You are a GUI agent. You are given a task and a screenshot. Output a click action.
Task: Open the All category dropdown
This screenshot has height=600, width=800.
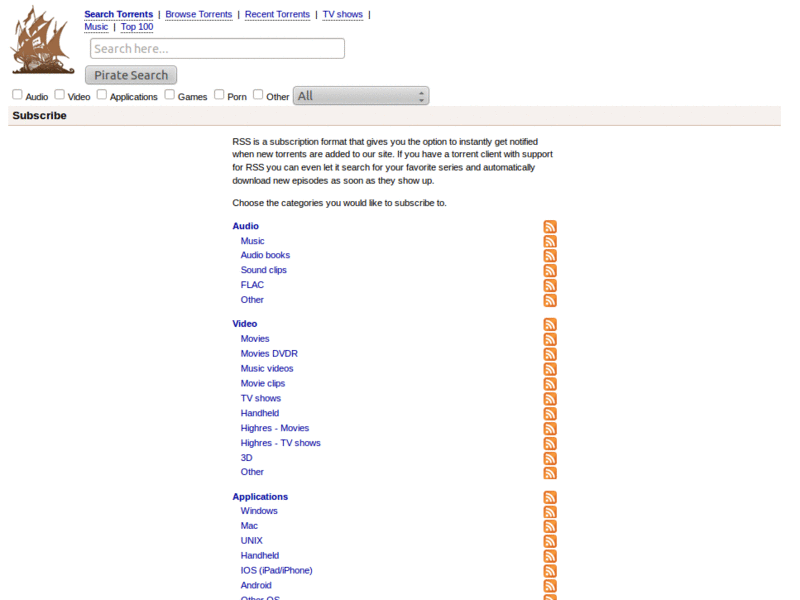tap(361, 96)
